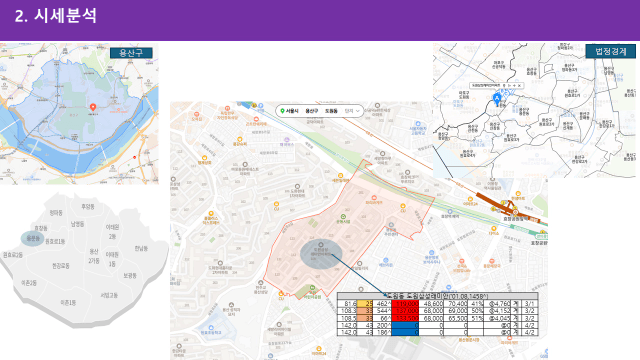The image size is (640, 360).
Task: Click the 41% cell in the table
Action: (476, 304)
